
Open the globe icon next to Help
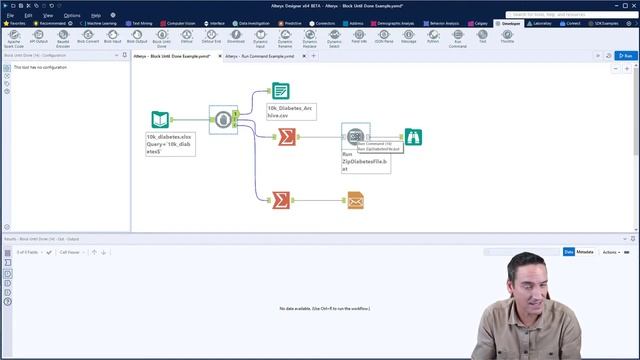[x=113, y=15]
